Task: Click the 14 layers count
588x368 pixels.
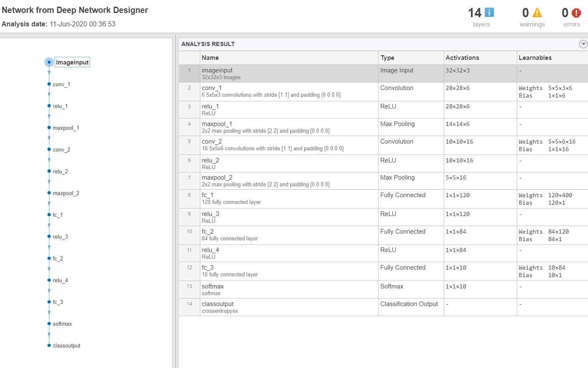Action: click(x=475, y=13)
